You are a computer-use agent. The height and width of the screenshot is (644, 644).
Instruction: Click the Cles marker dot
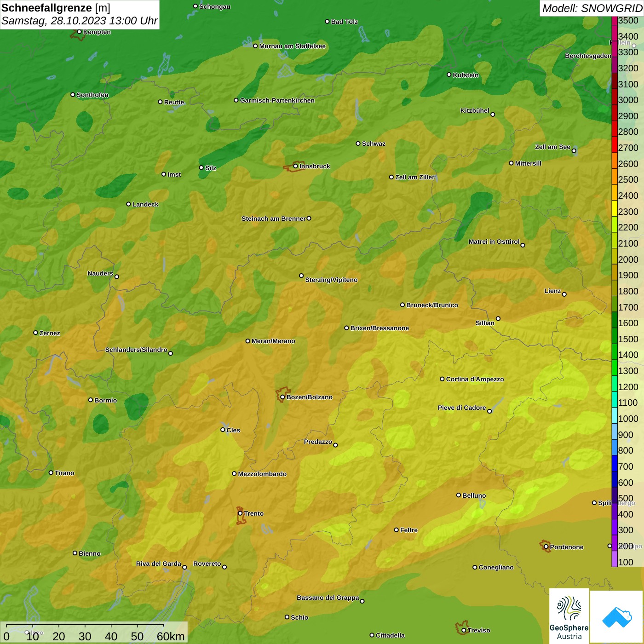223,430
